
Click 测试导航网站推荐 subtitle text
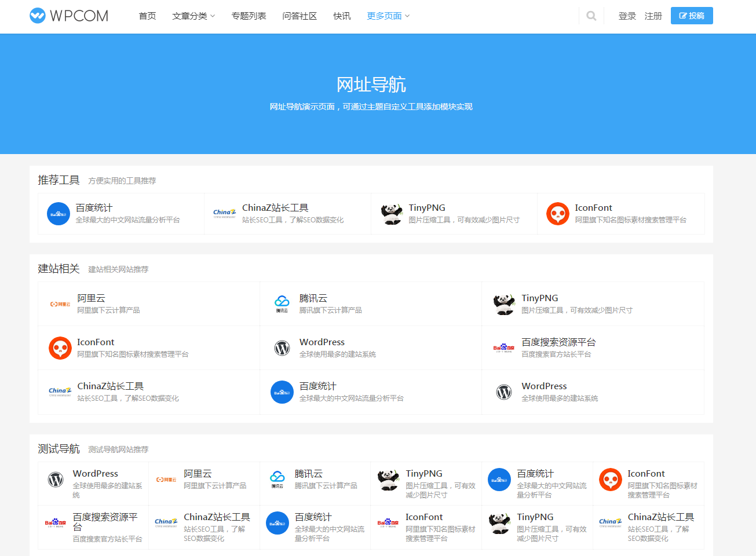pos(118,449)
